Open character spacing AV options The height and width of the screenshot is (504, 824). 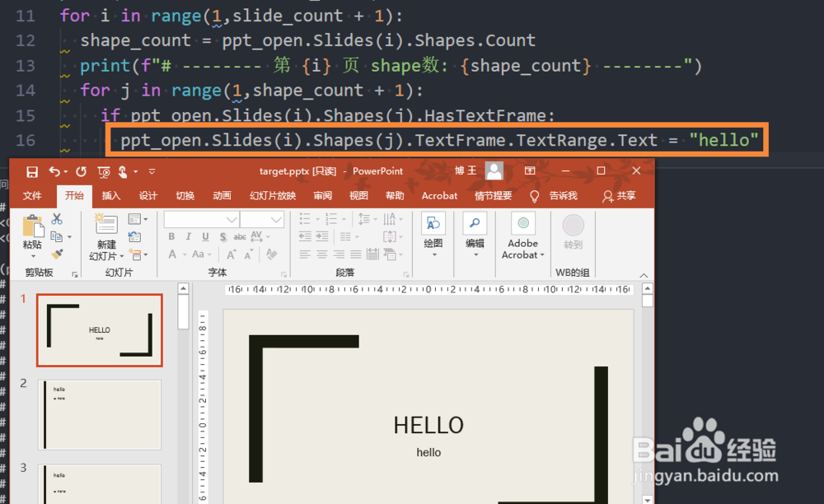pos(260,237)
